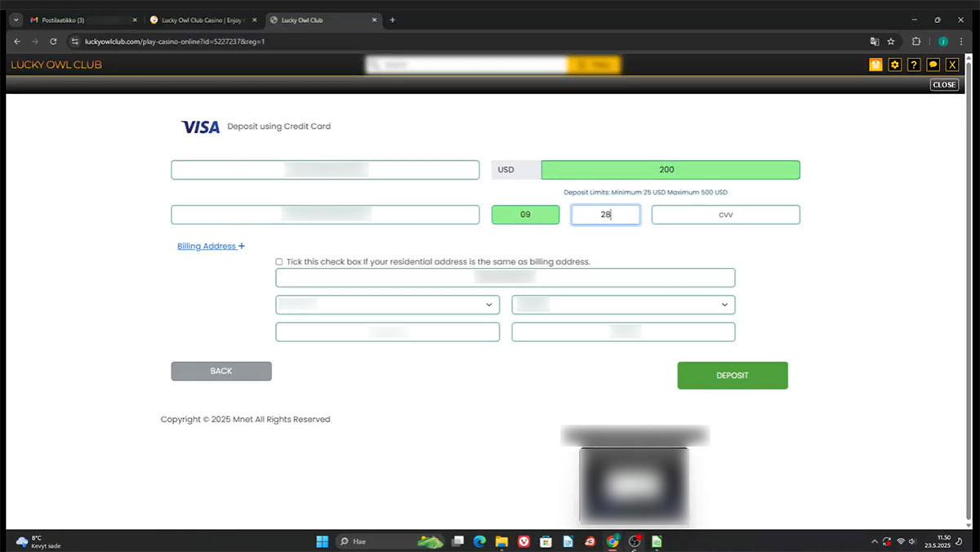Click the VISA logo
The width and height of the screenshot is (980, 552).
pos(201,127)
